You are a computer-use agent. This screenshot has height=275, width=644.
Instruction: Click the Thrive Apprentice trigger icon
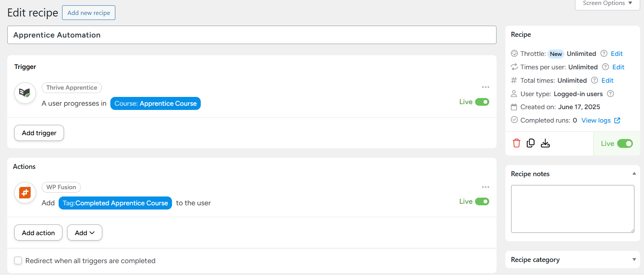click(x=25, y=93)
